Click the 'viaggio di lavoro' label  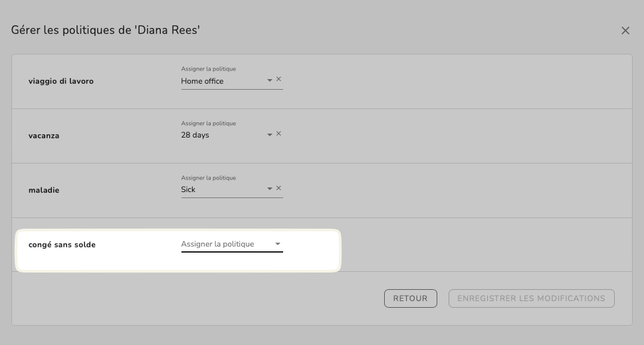(x=60, y=81)
